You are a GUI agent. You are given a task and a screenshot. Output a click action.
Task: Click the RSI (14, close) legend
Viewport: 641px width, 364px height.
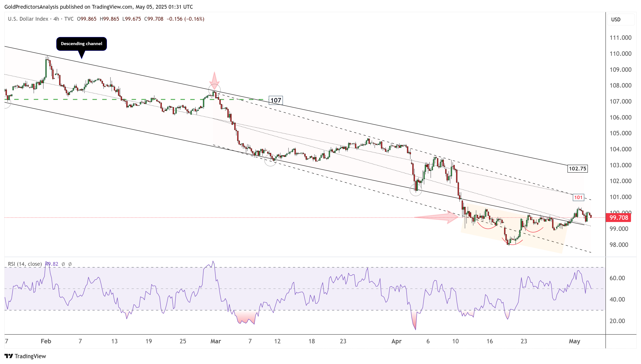click(25, 264)
